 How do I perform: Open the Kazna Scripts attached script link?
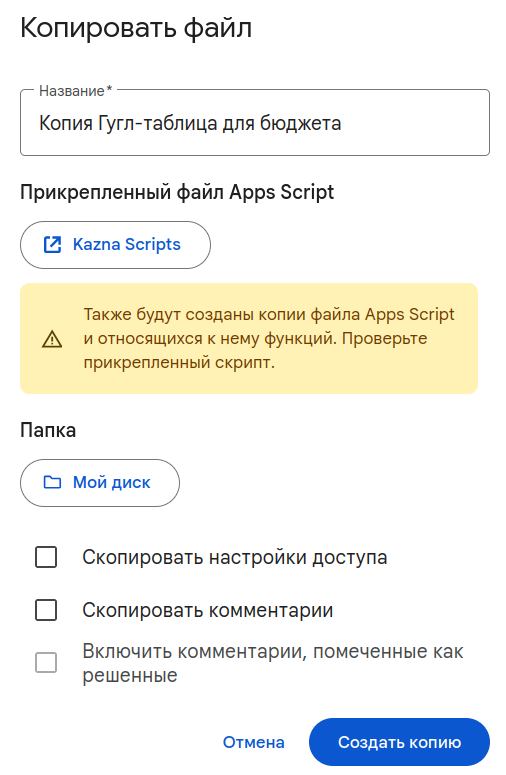coord(115,245)
